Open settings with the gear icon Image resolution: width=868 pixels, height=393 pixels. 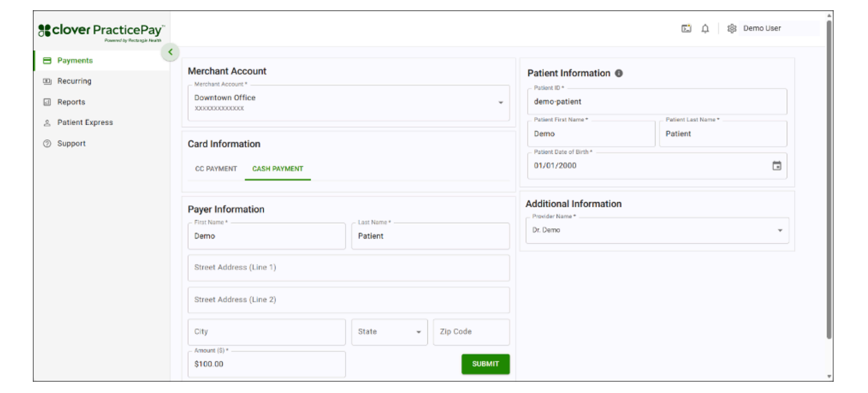pyautogui.click(x=731, y=29)
